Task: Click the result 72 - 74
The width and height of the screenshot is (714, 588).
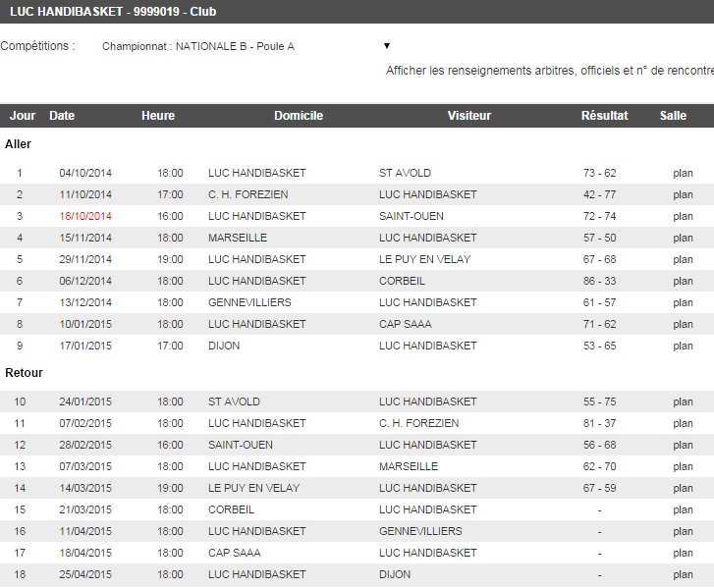Action: tap(599, 216)
